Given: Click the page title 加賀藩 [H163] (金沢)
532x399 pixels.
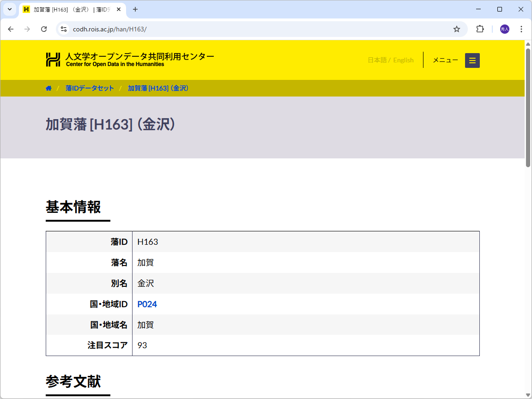Looking at the screenshot, I should point(111,125).
